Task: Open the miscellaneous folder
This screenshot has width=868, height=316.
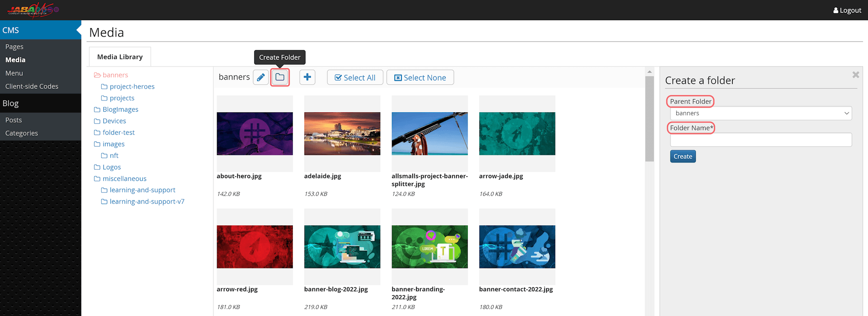Action: pyautogui.click(x=124, y=179)
